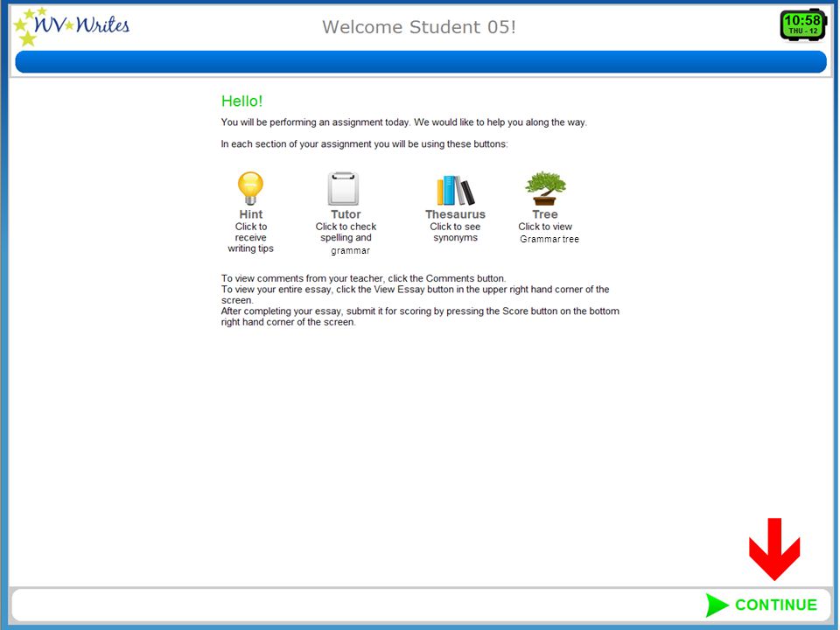Viewport: 840px width, 630px height.
Task: Select the 'Thesaurus' label text
Action: click(x=455, y=214)
